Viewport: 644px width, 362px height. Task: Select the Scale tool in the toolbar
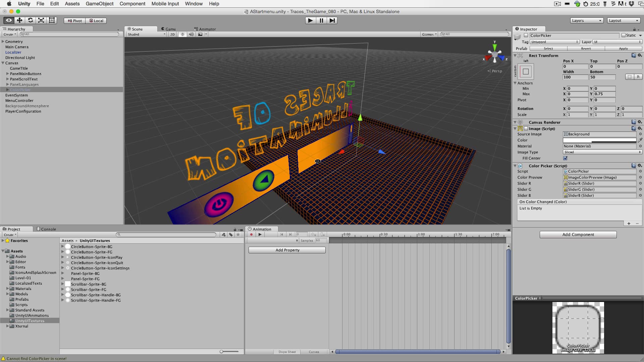coord(41,20)
